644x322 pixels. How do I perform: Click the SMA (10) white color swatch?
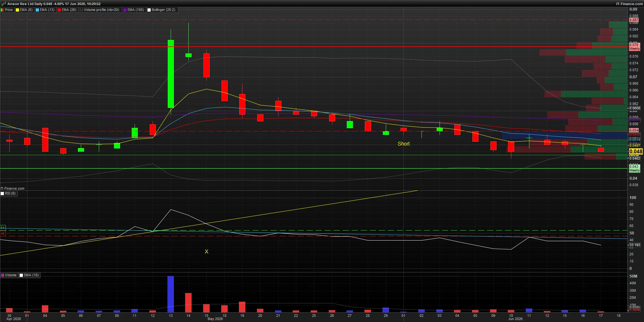pyautogui.click(x=21, y=275)
